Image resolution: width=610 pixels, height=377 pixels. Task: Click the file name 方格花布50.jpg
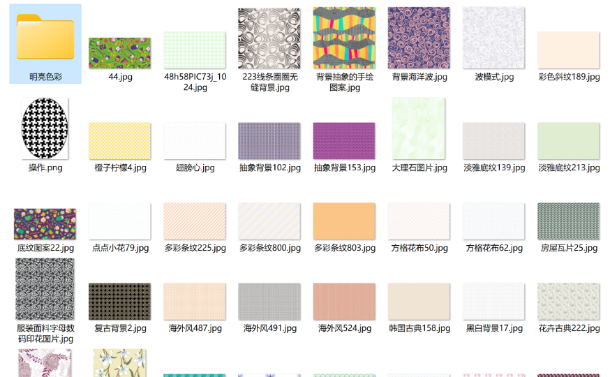pos(419,248)
